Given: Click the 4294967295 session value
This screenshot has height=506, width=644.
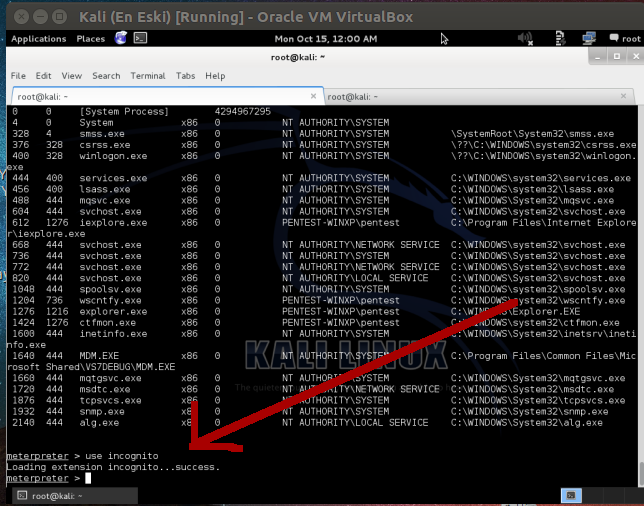Looking at the screenshot, I should point(243,112).
